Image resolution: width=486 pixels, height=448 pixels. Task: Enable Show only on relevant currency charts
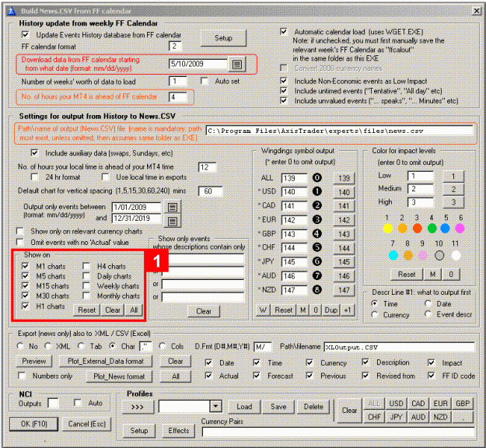pos(20,231)
